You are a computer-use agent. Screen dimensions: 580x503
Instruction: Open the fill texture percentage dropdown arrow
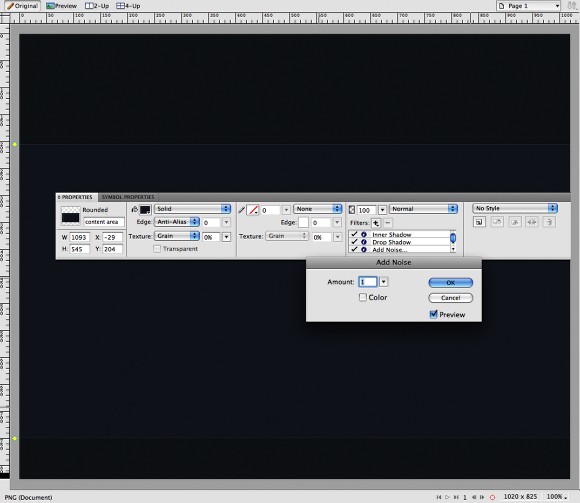pyautogui.click(x=226, y=237)
